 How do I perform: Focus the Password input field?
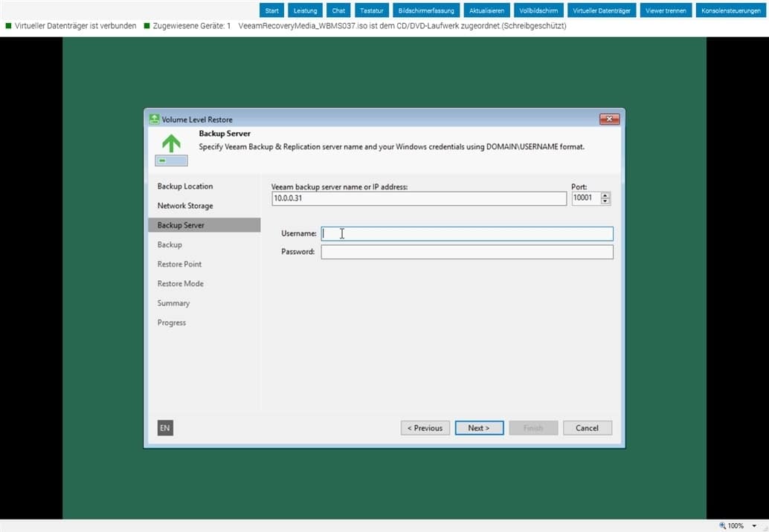tap(467, 252)
